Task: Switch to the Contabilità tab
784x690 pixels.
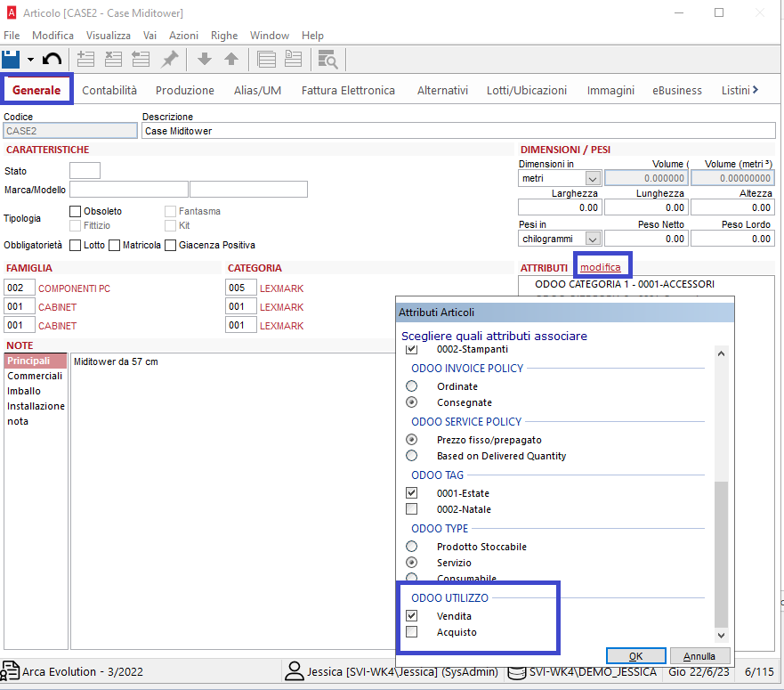Action: [x=109, y=90]
